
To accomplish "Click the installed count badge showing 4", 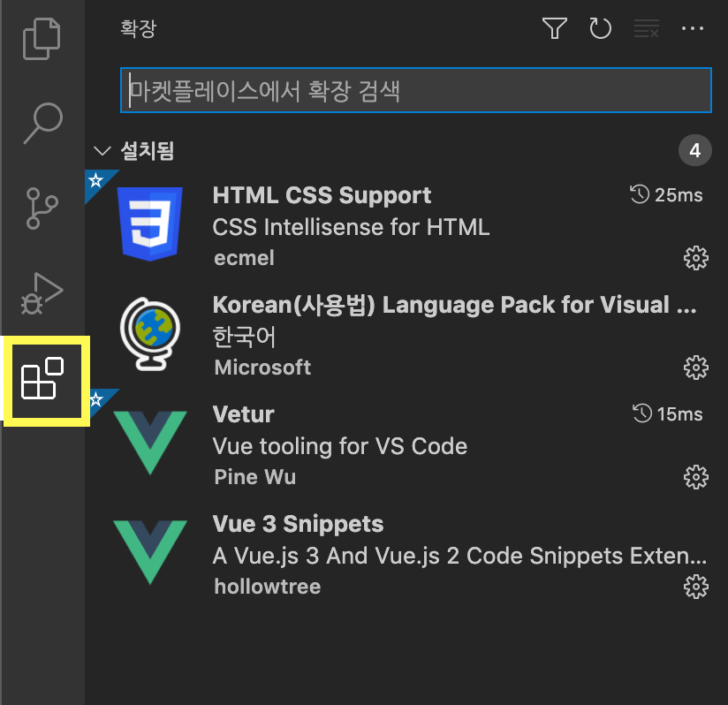I will coord(695,150).
